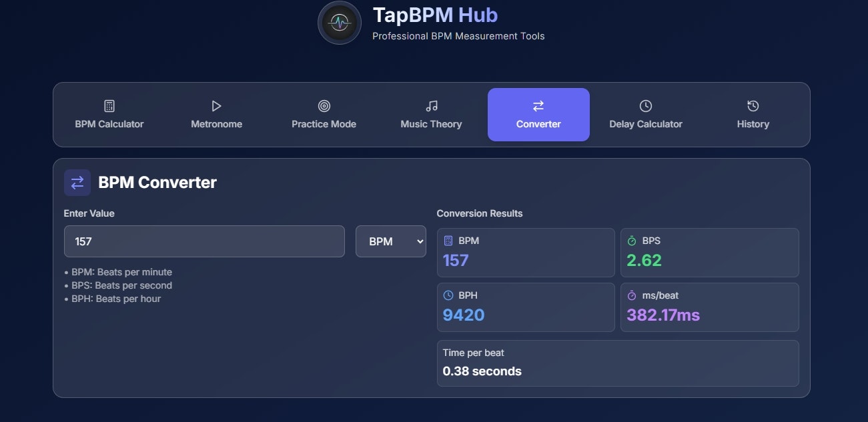Screen dimensions: 868x422
Task: Click the target icon above Practice Mode
Action: 324,106
